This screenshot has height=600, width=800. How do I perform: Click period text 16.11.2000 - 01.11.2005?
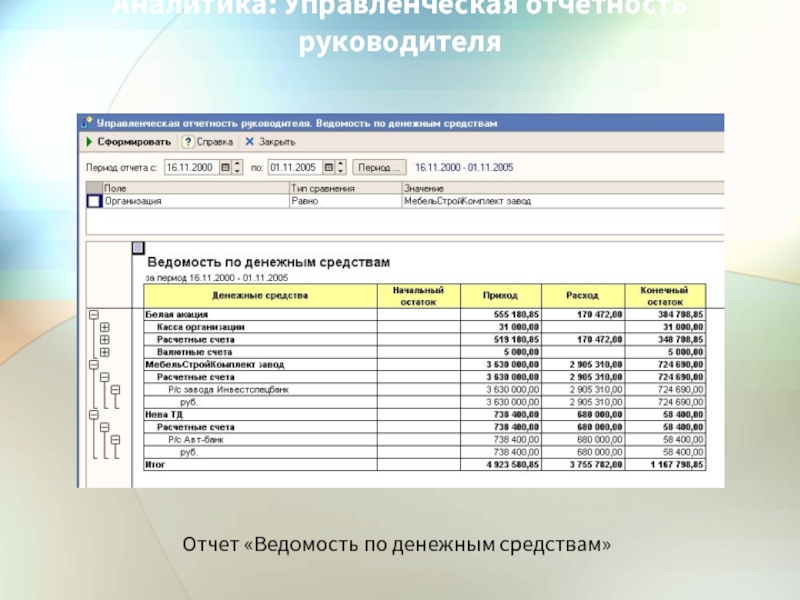pos(464,167)
